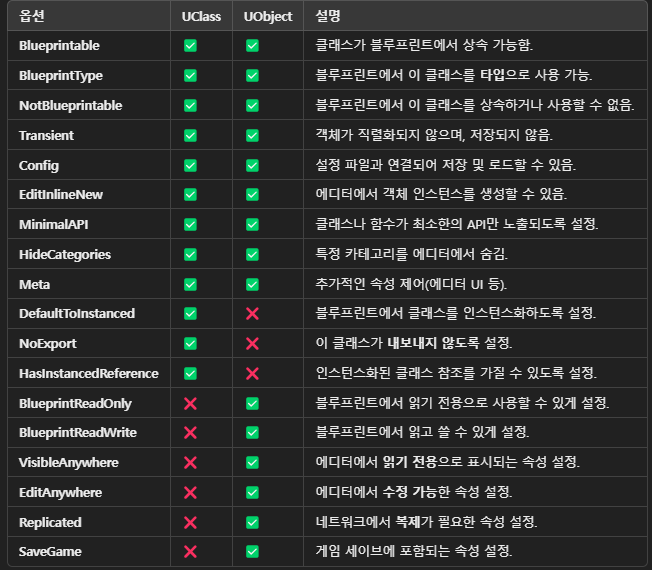Click the UObject checkmark for EditAnywhere

point(252,493)
